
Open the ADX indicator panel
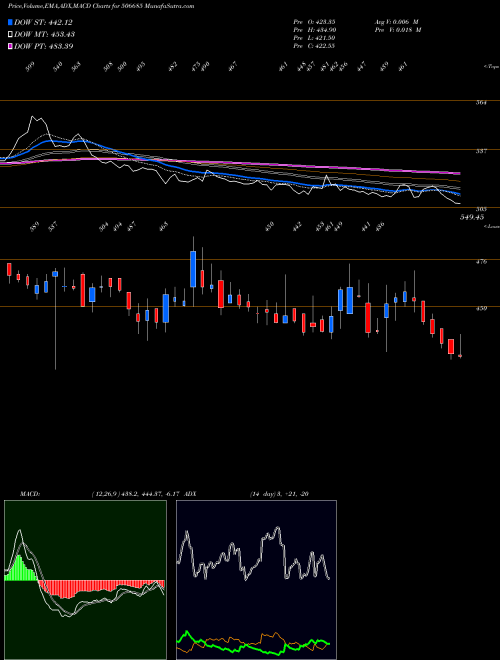(256, 580)
